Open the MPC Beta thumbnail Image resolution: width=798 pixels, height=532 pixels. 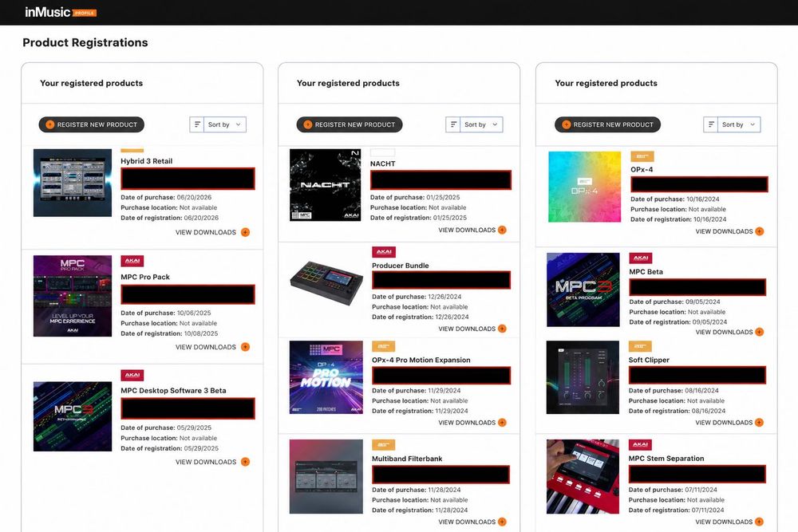[x=583, y=290]
